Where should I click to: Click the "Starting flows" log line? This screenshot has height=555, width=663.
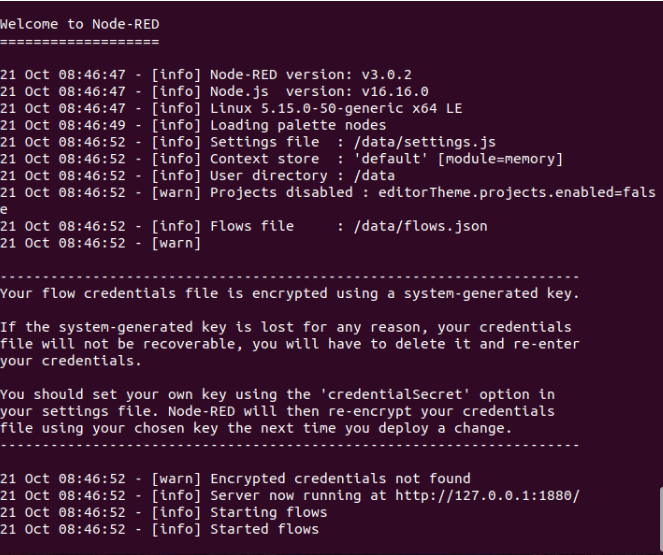[268, 512]
